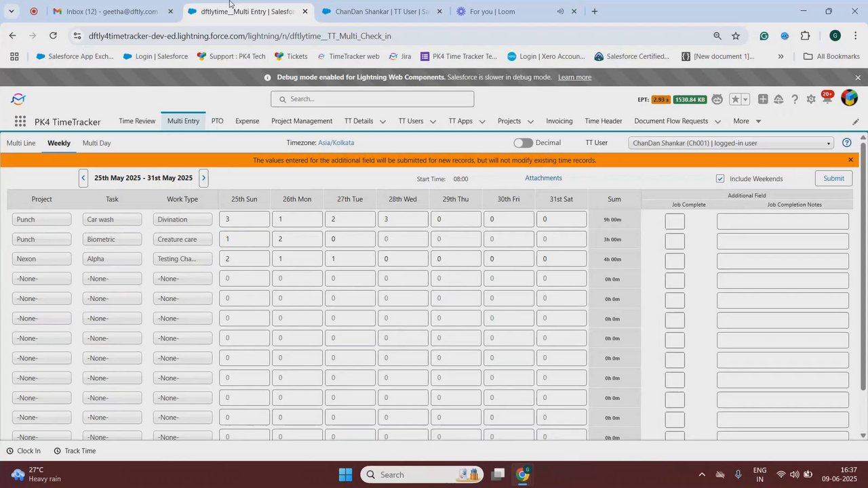Open the Divination work type picker

coord(182,220)
